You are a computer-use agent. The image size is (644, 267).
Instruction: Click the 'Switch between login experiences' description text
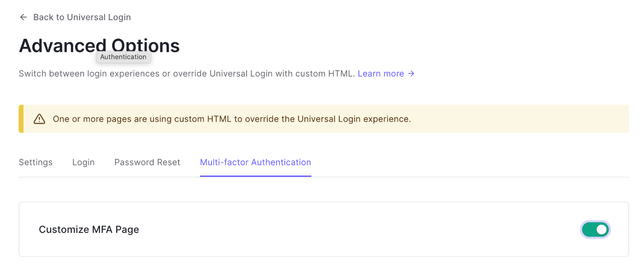click(x=187, y=74)
